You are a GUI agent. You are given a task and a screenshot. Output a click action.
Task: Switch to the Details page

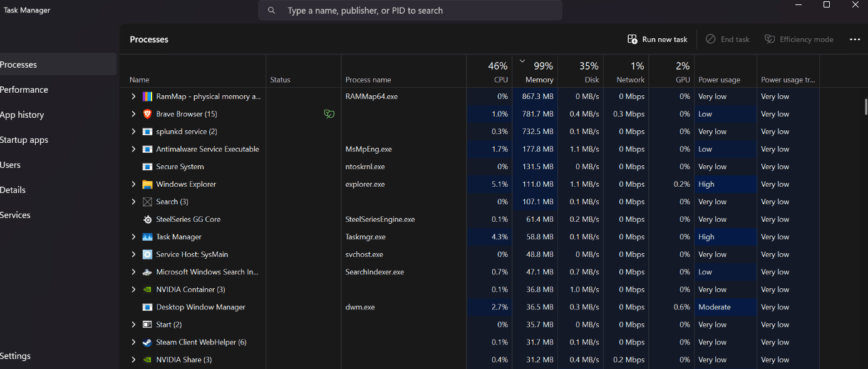[x=58, y=190]
